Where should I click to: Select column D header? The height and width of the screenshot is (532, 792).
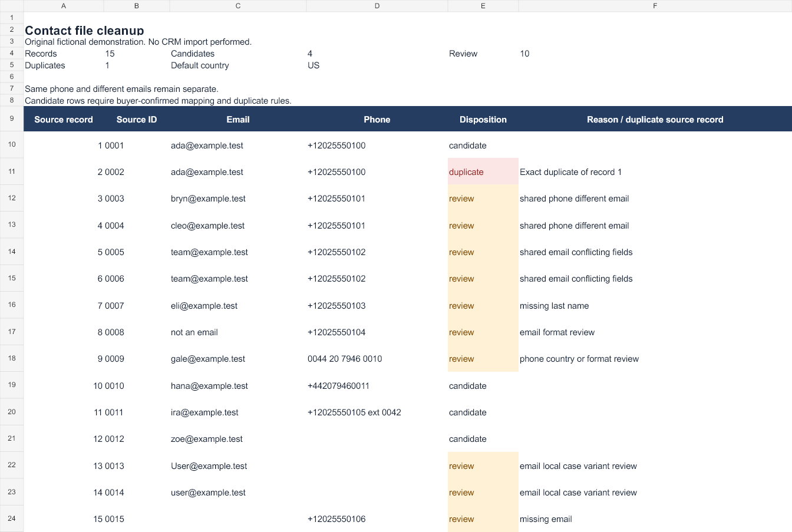coord(377,6)
